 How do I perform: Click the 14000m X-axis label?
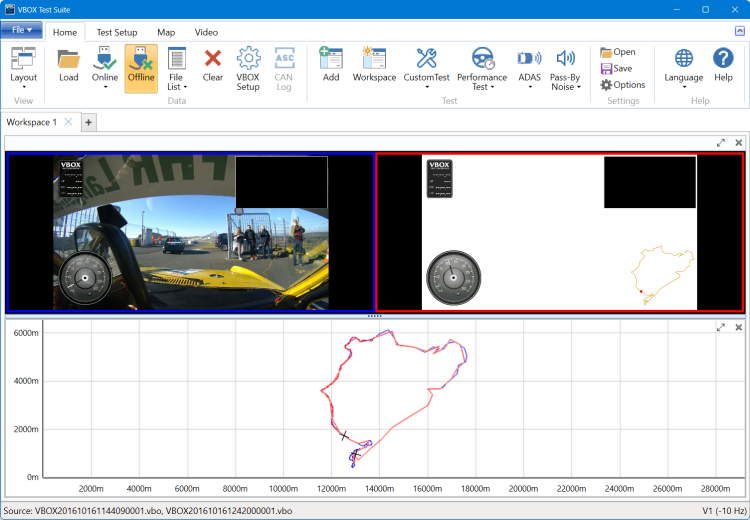(x=380, y=488)
